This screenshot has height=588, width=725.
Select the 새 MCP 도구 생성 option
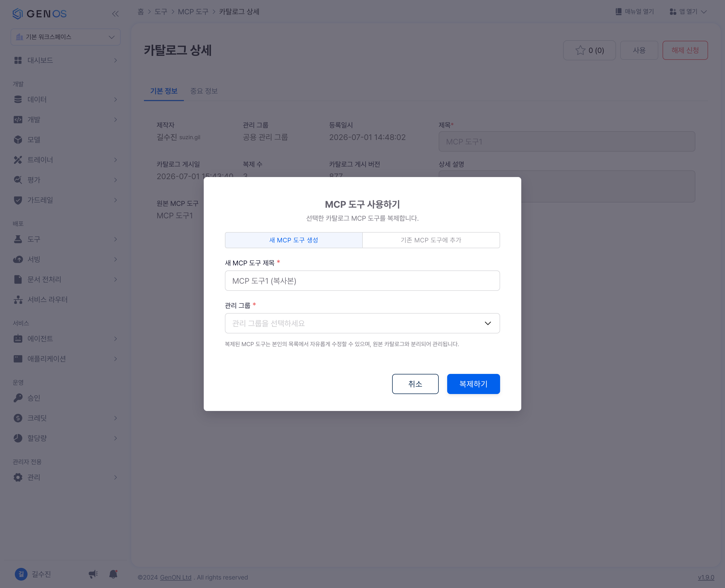294,240
